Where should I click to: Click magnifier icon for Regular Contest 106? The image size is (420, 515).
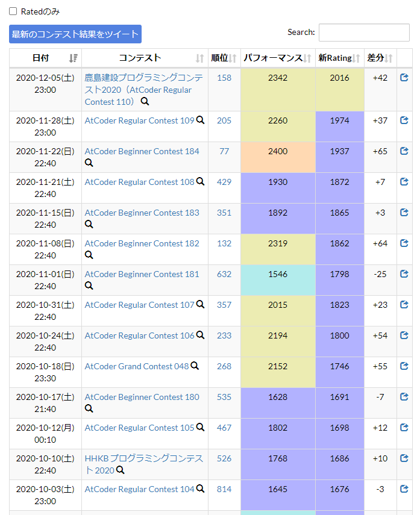(200, 335)
